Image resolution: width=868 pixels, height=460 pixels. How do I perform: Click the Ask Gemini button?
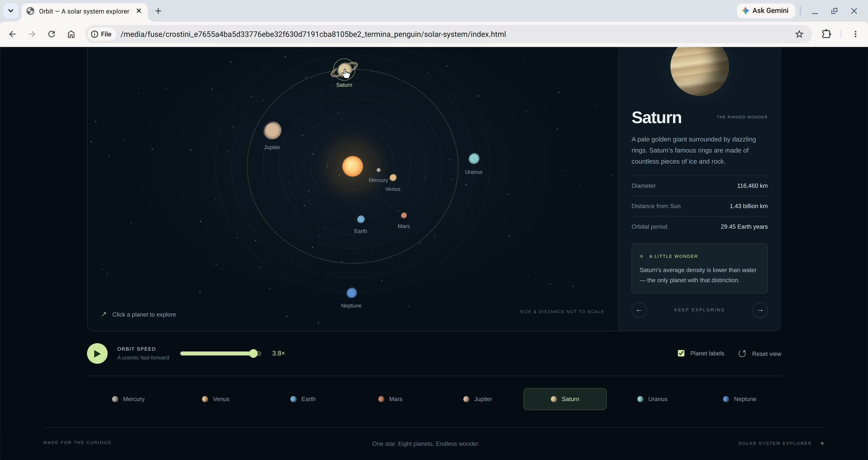pyautogui.click(x=766, y=11)
